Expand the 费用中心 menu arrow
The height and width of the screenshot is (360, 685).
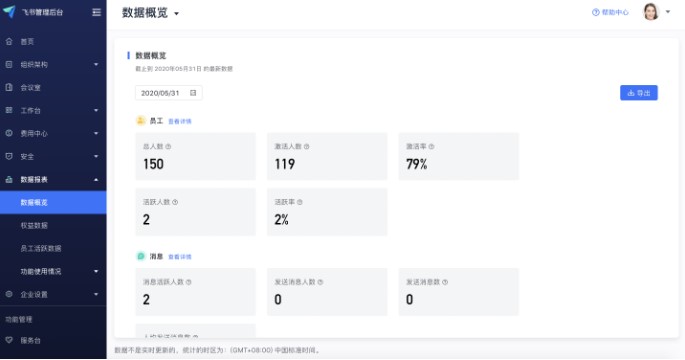(96, 133)
